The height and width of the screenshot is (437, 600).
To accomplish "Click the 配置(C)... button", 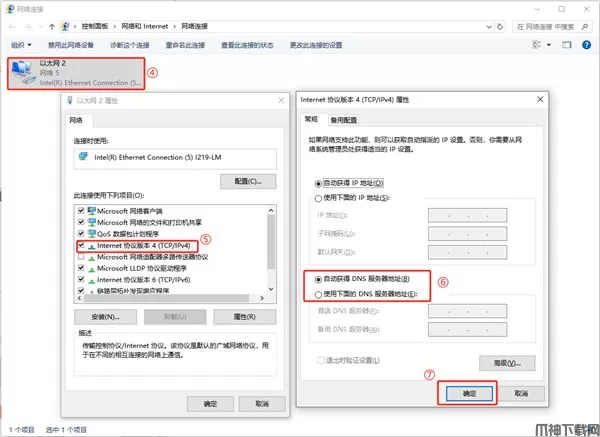I will [x=248, y=181].
